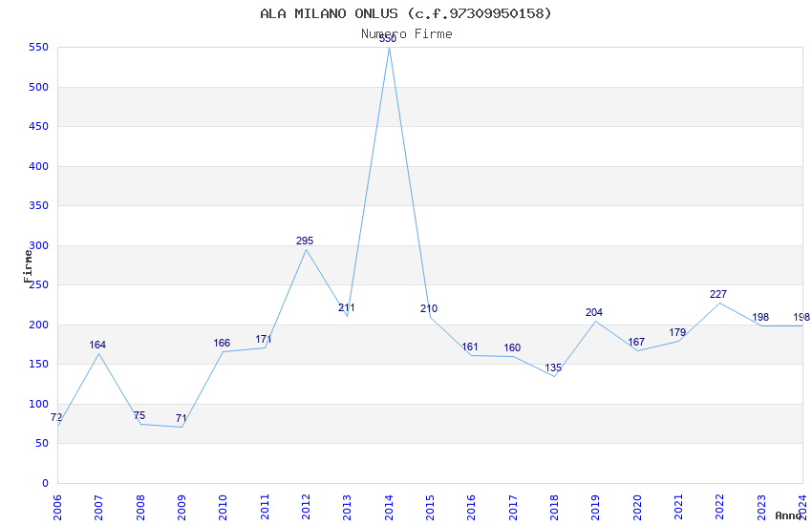Select the 210 data label for 2015

pyautogui.click(x=429, y=308)
